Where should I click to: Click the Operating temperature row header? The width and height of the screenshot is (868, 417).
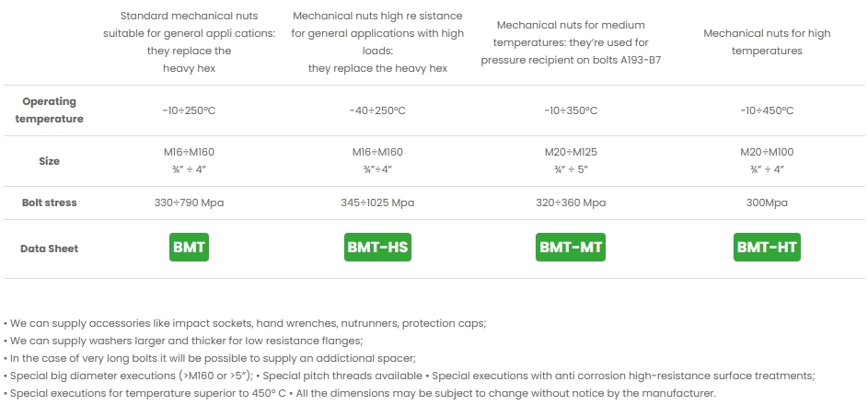(50, 110)
